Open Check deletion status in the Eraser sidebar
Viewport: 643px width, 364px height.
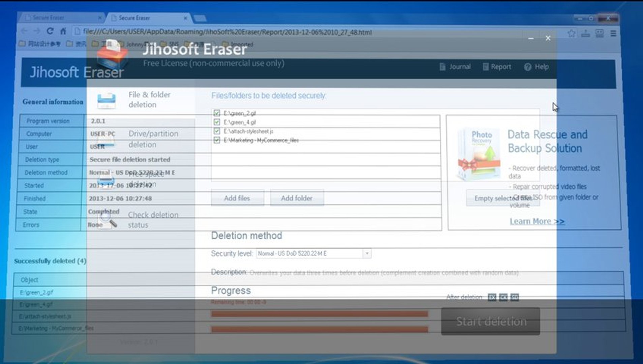pos(141,219)
